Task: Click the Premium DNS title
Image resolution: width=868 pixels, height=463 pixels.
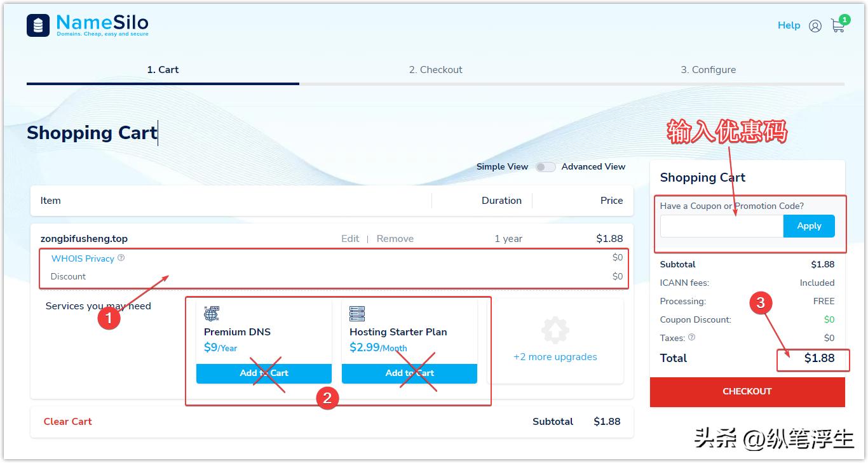Action: [x=237, y=332]
